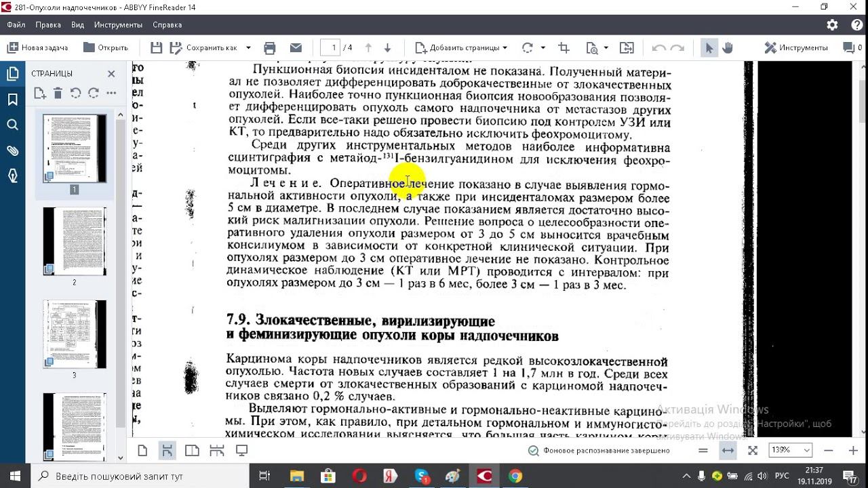Open settings gear icon
This screenshot has width=868, height=488.
833,25
